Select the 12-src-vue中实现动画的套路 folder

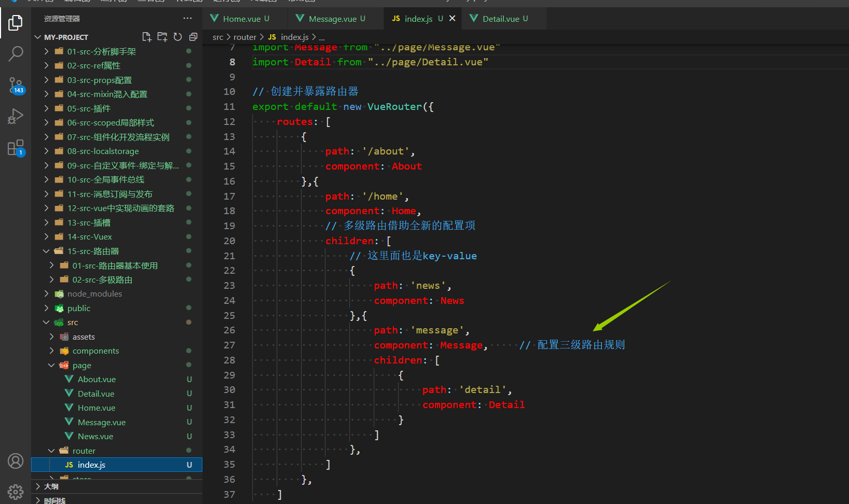click(x=117, y=208)
